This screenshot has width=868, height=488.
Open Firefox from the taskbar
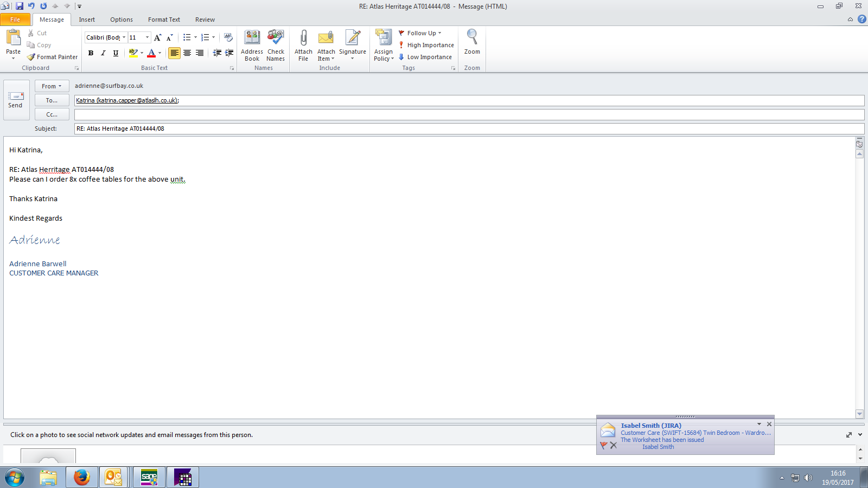point(82,477)
